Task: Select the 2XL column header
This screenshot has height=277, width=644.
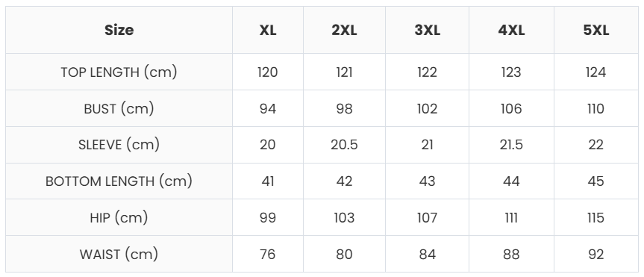Action: 344,30
